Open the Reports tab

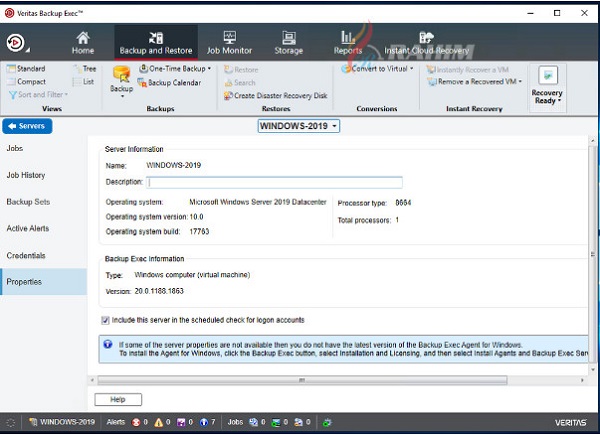pos(347,43)
